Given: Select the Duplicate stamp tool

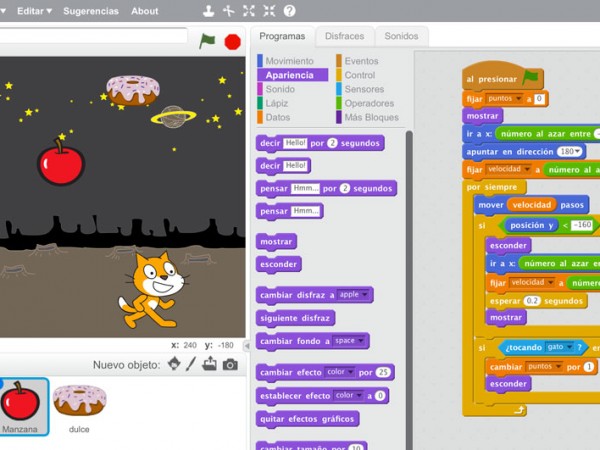Looking at the screenshot, I should (208, 11).
